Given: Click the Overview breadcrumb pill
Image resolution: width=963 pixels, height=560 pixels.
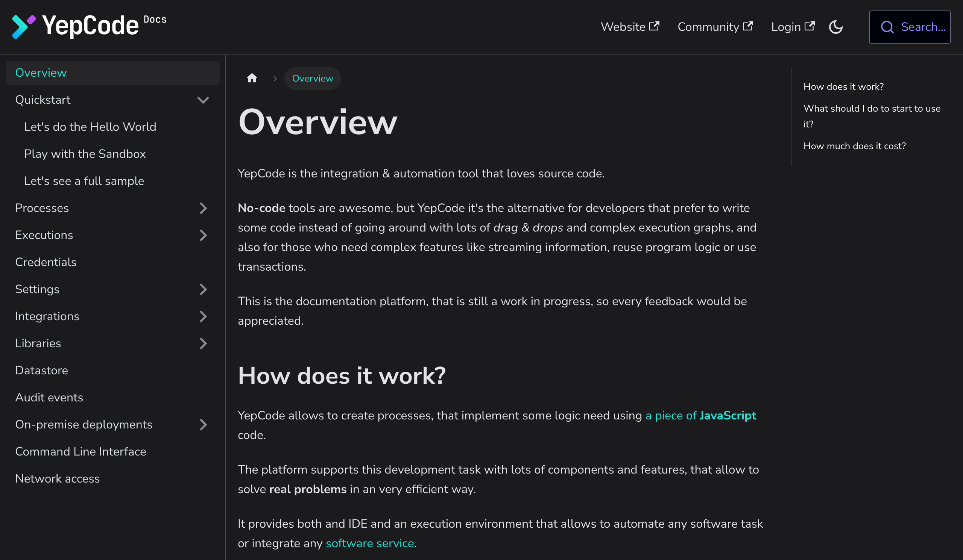Looking at the screenshot, I should tap(313, 78).
